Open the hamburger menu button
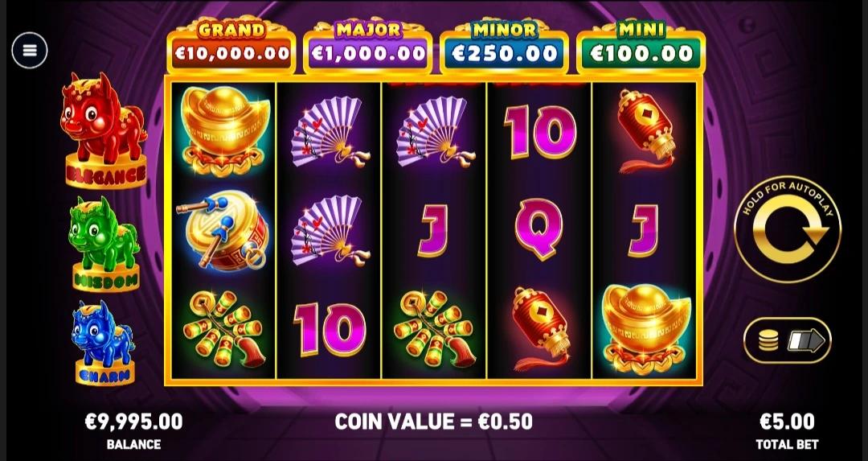This screenshot has height=461, width=868. pyautogui.click(x=30, y=51)
